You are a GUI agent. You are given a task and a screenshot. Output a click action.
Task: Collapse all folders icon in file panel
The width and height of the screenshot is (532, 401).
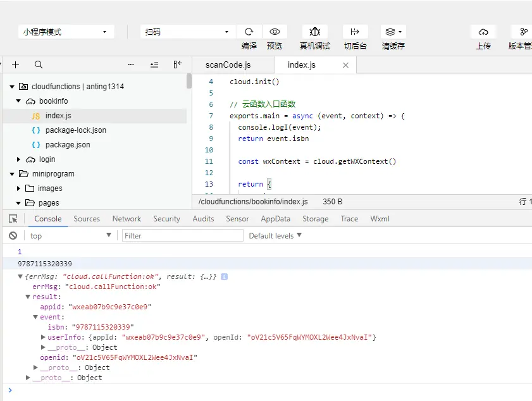(154, 65)
